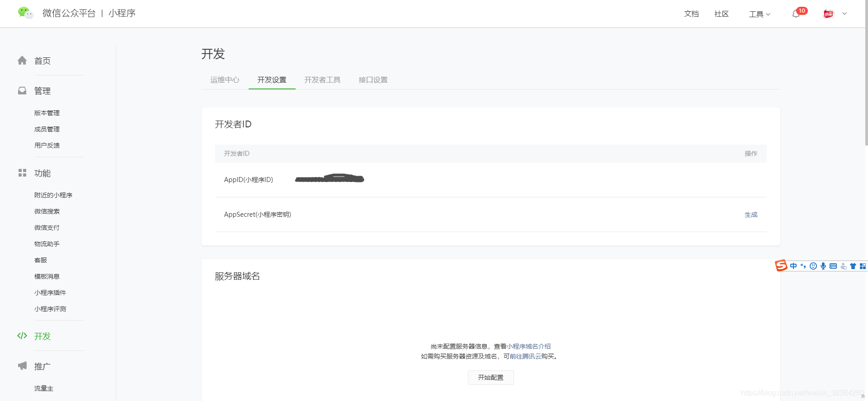868x401 pixels.
Task: Open 小程序评测 in the sidebar
Action: point(50,309)
